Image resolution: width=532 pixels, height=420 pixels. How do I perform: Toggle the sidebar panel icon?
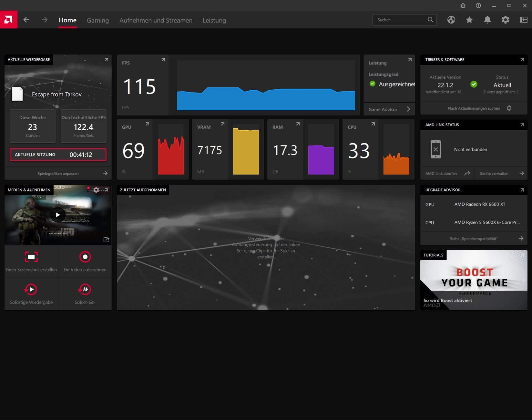524,20
